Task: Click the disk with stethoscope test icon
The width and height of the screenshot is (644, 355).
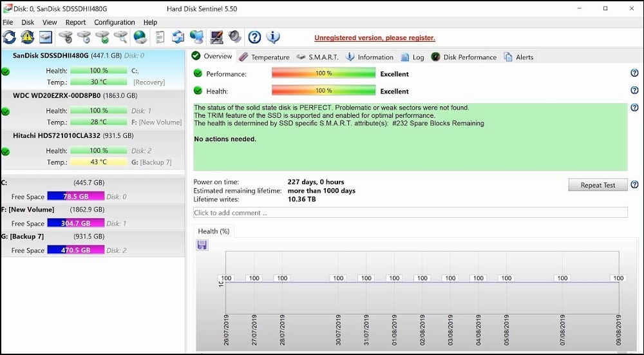Action: pyautogui.click(x=66, y=37)
